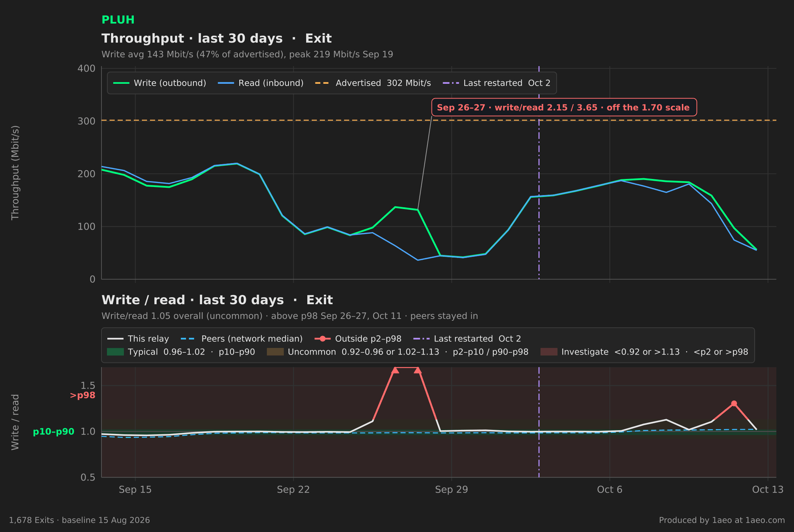Screen dimensions: 794x532
Task: Click the Oct 6 x-axis label
Action: (x=610, y=490)
